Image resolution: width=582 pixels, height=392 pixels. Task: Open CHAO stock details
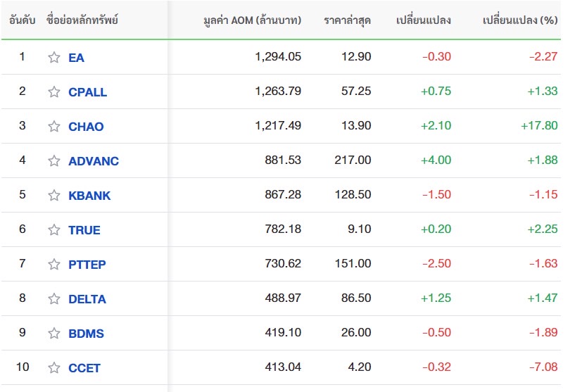pos(86,127)
